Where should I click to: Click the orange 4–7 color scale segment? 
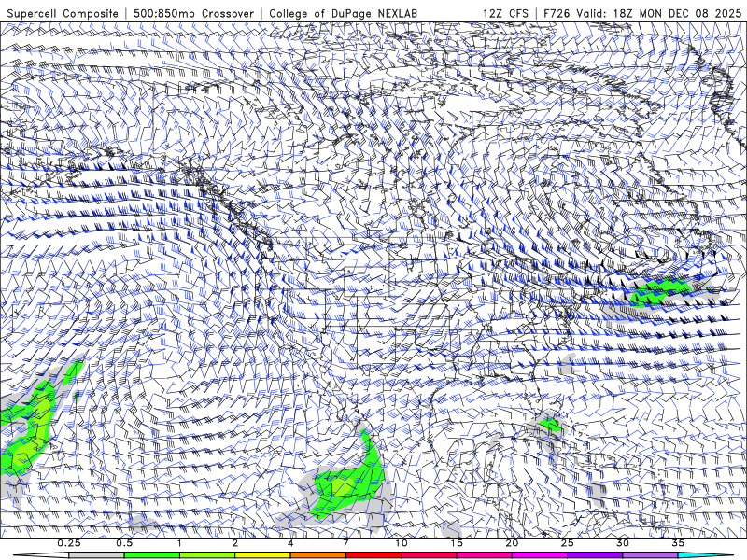coord(317,555)
